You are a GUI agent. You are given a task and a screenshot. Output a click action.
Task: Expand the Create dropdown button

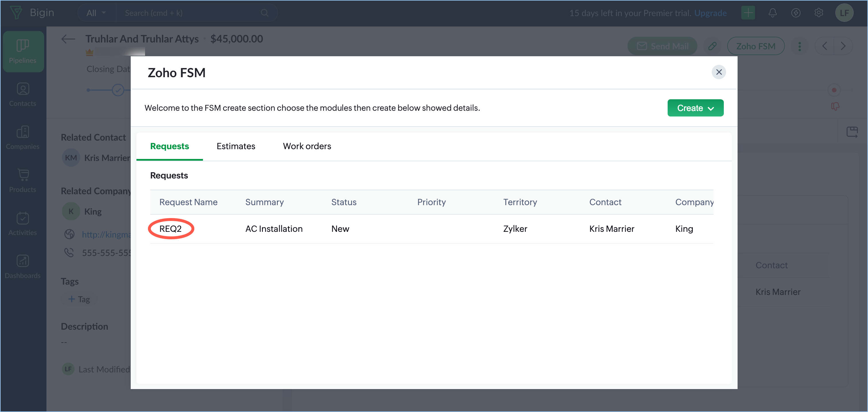pos(695,108)
